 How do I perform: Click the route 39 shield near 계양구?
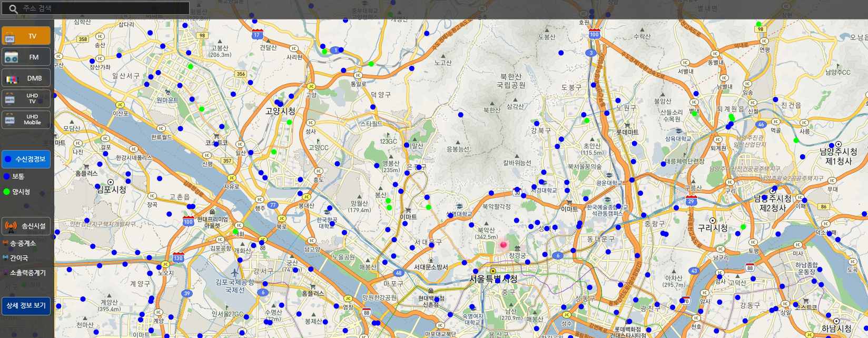point(187,293)
